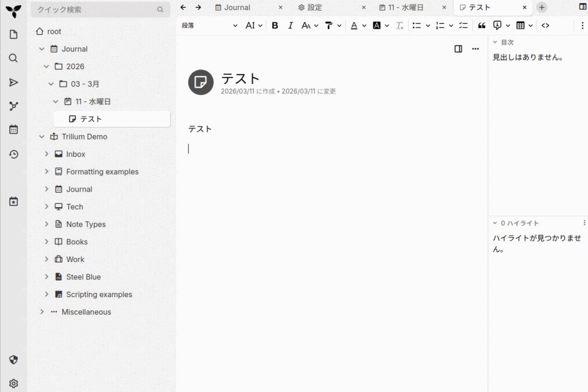
Task: Open the calendar icon in left sidebar
Action: click(x=14, y=130)
